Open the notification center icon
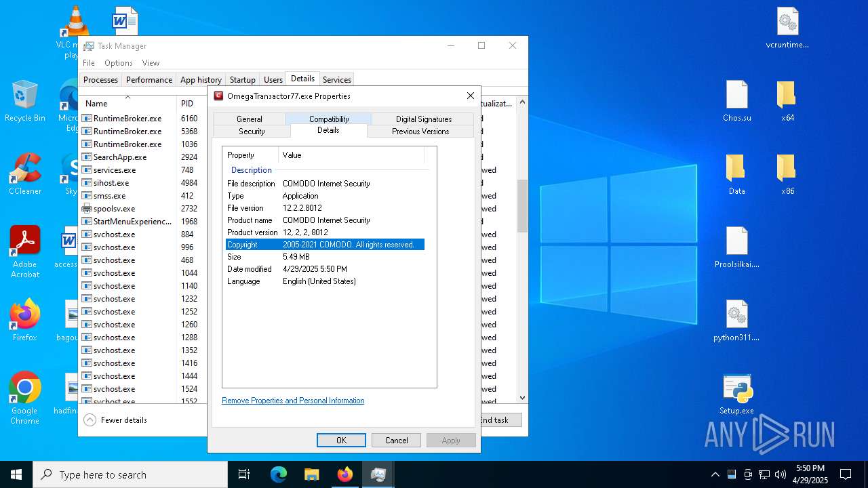Viewport: 868px width, 488px height. [846, 474]
